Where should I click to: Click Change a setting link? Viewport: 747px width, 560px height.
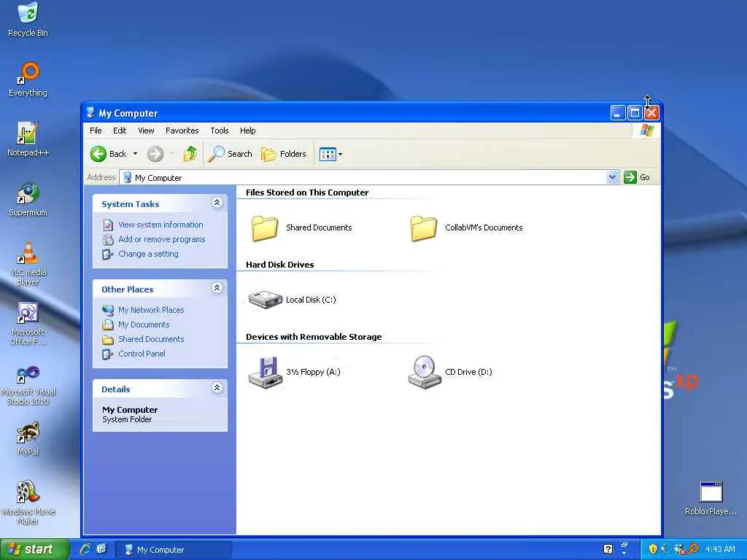pyautogui.click(x=148, y=254)
